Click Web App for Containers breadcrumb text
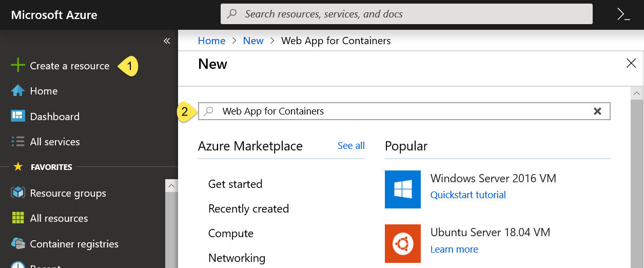The image size is (644, 268). click(x=336, y=41)
